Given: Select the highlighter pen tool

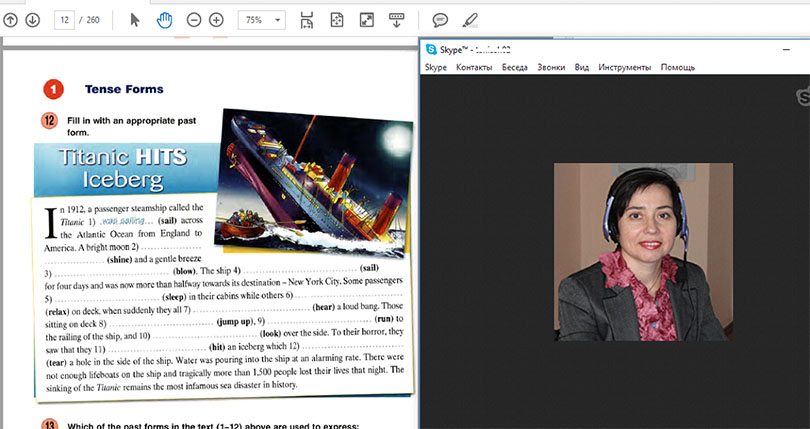Looking at the screenshot, I should tap(470, 20).
